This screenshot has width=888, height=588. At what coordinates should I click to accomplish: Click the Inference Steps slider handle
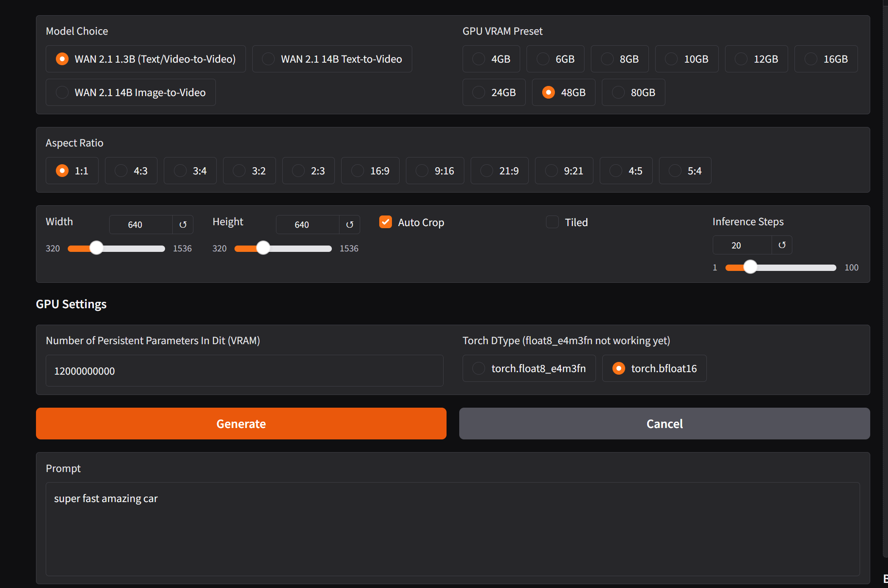click(750, 267)
